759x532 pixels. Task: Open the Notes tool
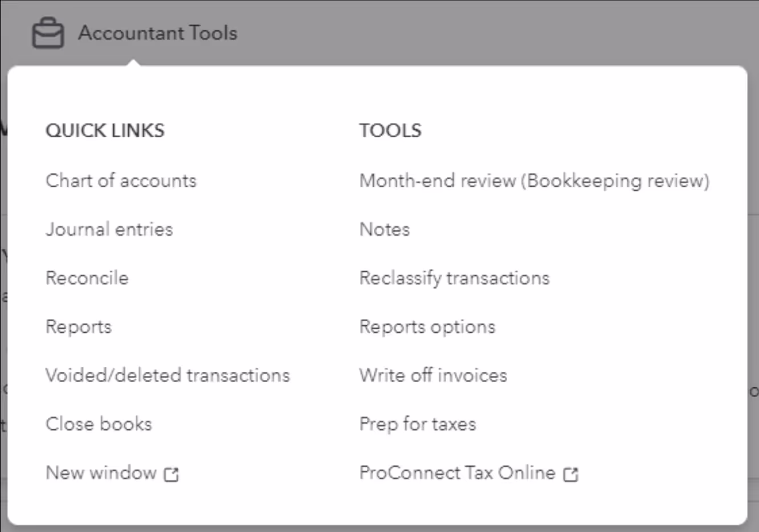click(385, 229)
